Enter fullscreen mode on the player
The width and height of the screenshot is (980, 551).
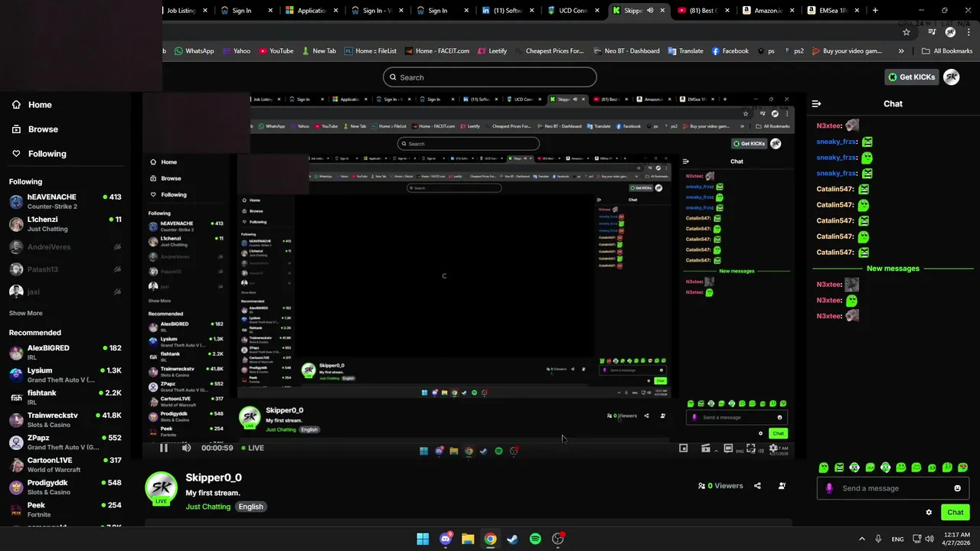(750, 448)
